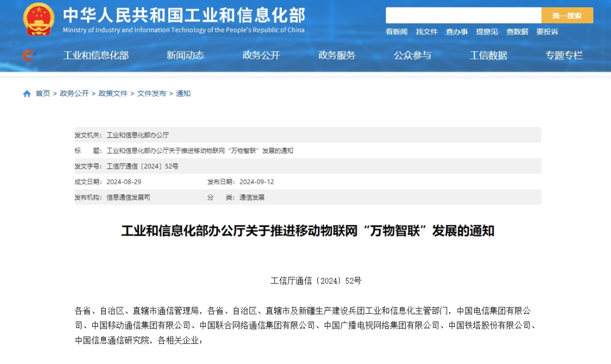This screenshot has height=364, width=611.
Task: Click the 统一搜索 search button
Action: click(x=567, y=16)
